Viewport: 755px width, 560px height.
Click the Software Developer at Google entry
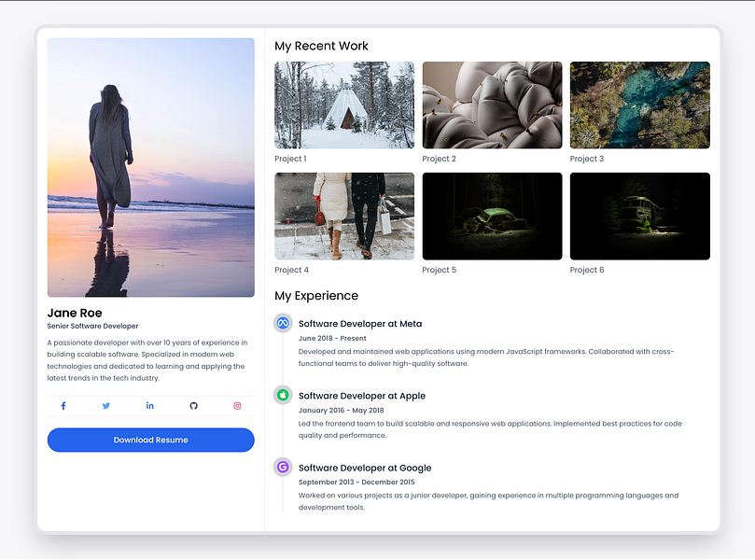click(364, 467)
